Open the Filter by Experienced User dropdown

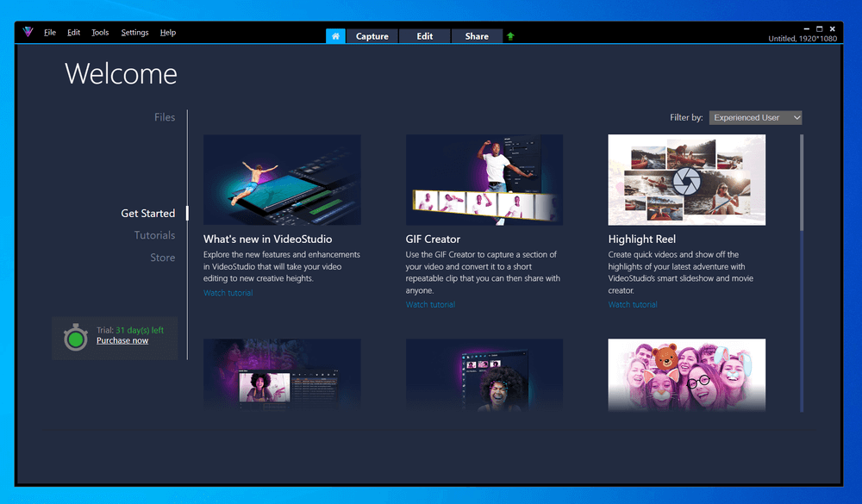point(755,118)
